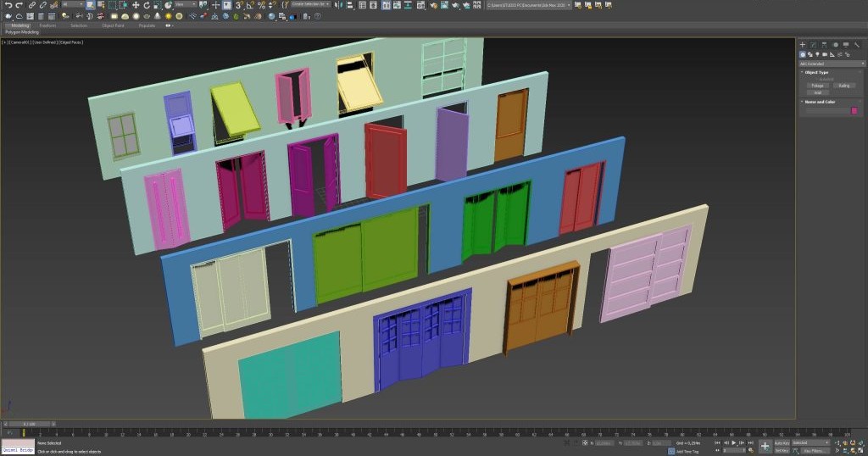Select the Cameras category icon
Screen dimensions: 868x456
tap(824, 55)
